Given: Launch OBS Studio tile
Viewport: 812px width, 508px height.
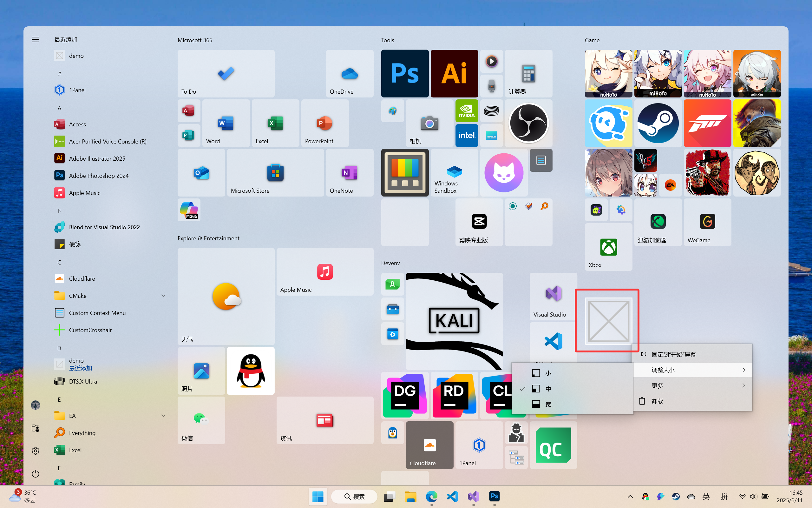Looking at the screenshot, I should (x=528, y=123).
